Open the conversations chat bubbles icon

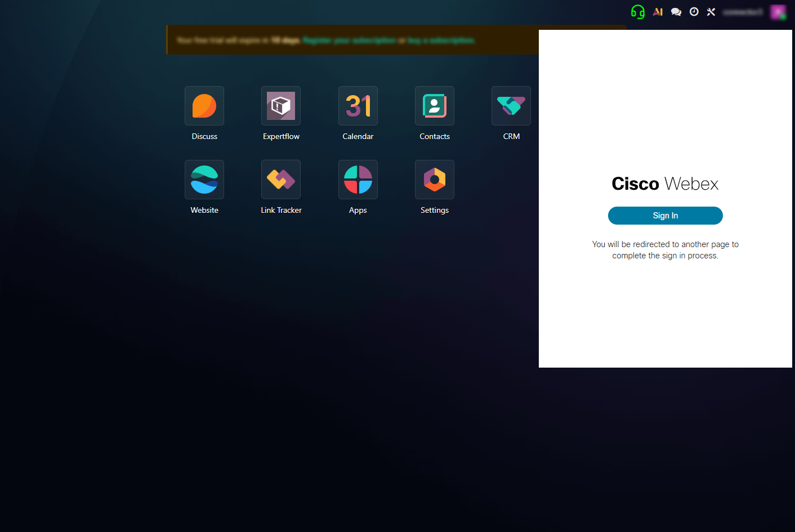click(676, 12)
